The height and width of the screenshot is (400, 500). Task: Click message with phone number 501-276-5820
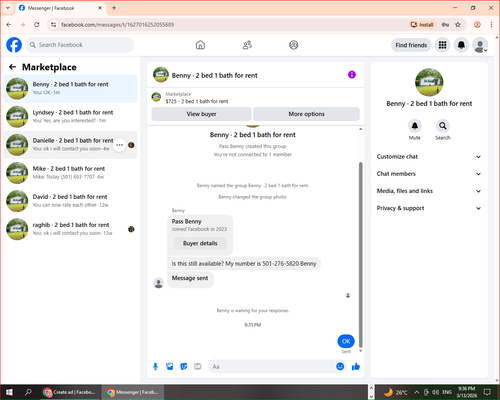[x=244, y=264]
